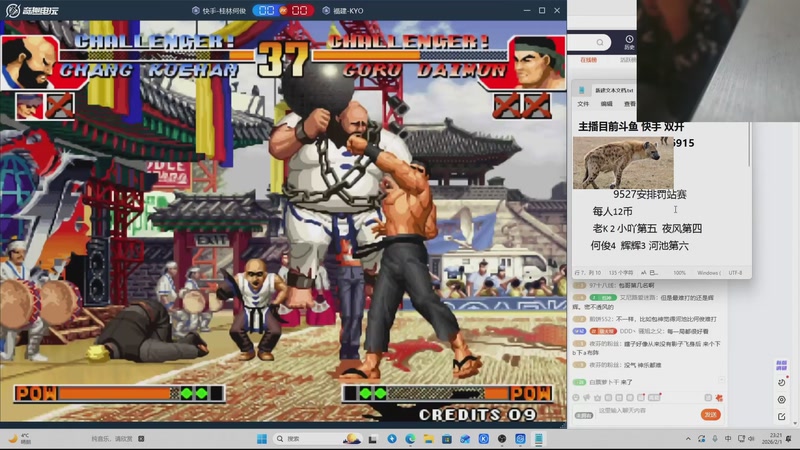Click the hyena image in Notepad
Screen dimensions: 800x450
(623, 163)
